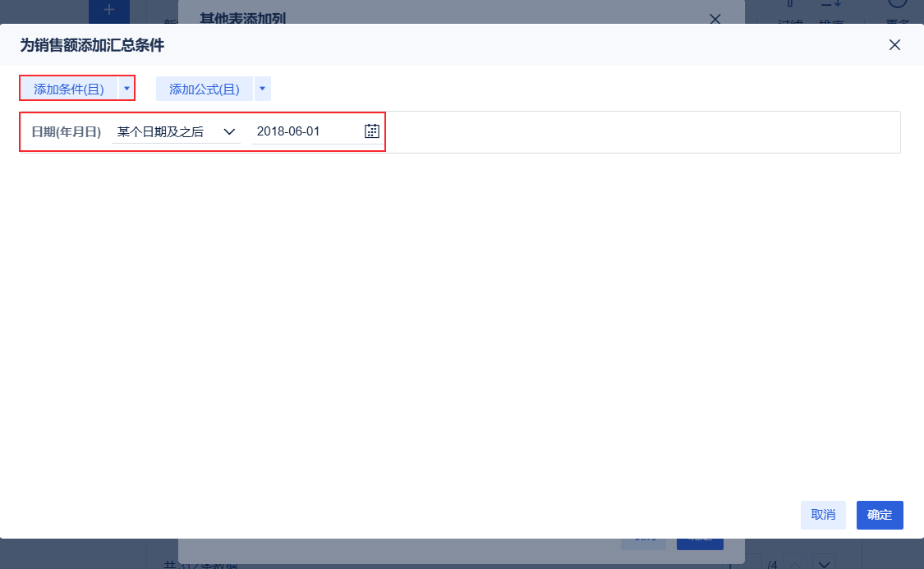924x569 pixels.
Task: Expand the arrow beside 添加公式(且)
Action: click(x=262, y=88)
